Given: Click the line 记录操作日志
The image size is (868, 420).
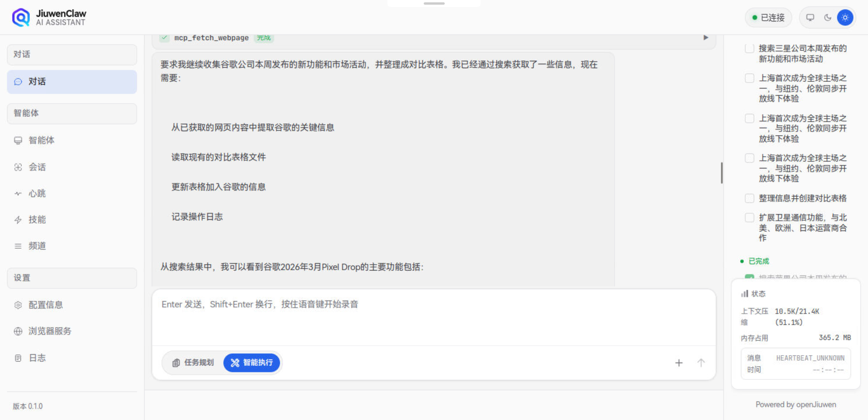Looking at the screenshot, I should click(197, 217).
